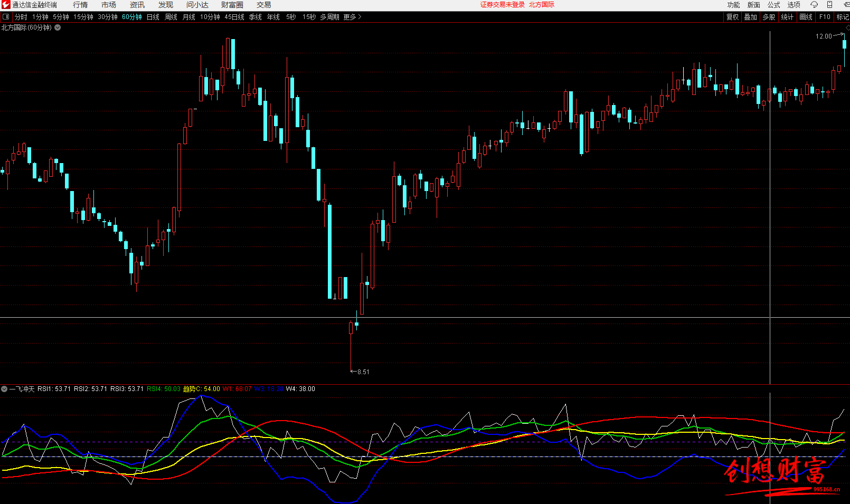Click the mobile phone icon
850x504 pixels.
point(829,5)
